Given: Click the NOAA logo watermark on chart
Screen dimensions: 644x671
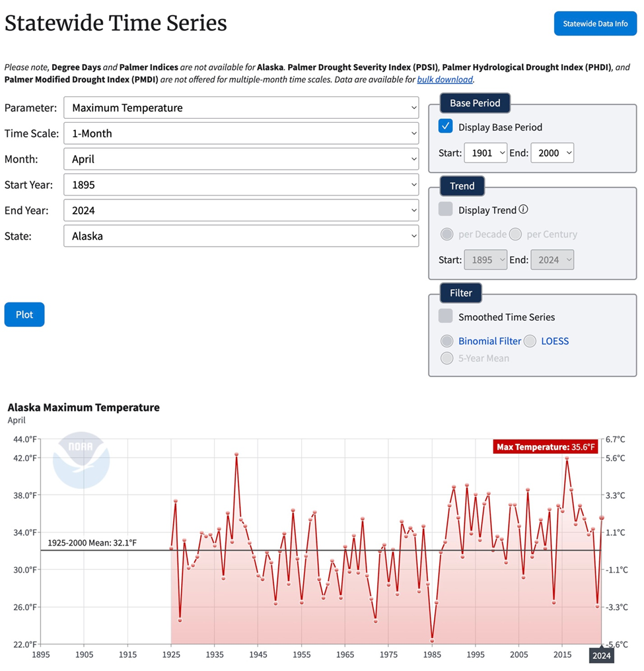Looking at the screenshot, I should coord(81,460).
